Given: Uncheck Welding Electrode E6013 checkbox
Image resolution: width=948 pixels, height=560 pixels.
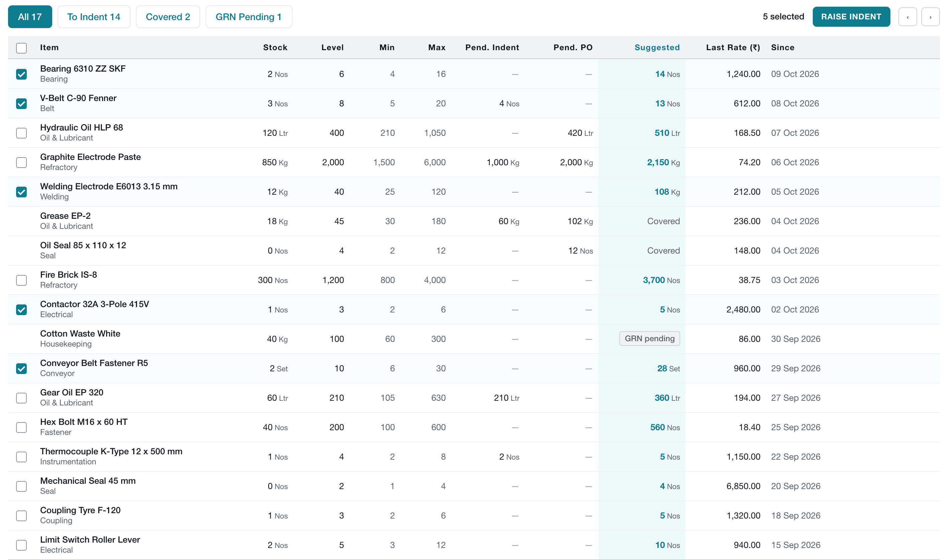Looking at the screenshot, I should 21,192.
